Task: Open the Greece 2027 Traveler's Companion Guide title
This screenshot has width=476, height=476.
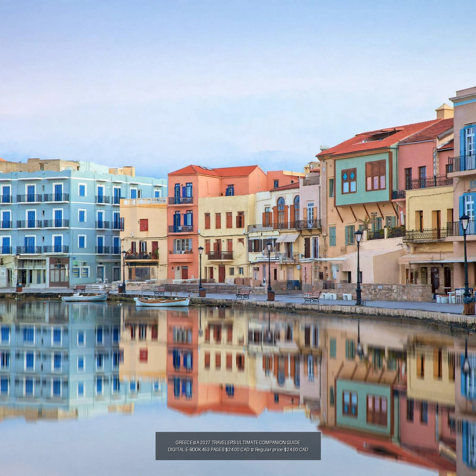Action: click(x=238, y=443)
